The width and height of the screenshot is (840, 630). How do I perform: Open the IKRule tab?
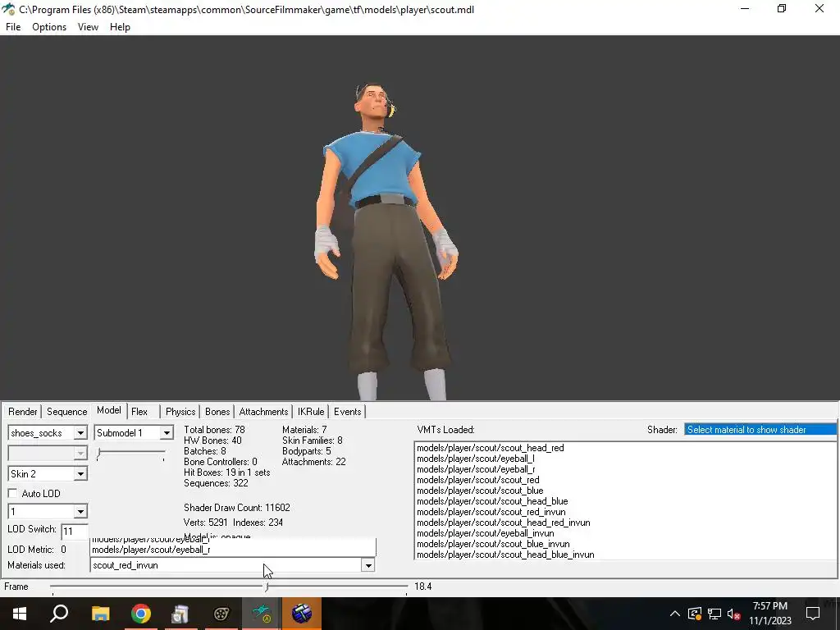(311, 412)
